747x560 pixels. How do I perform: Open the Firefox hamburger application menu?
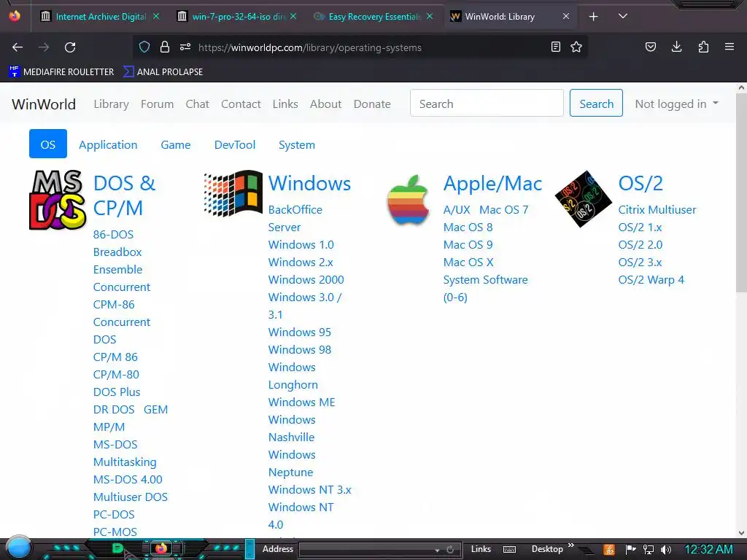[x=729, y=47]
